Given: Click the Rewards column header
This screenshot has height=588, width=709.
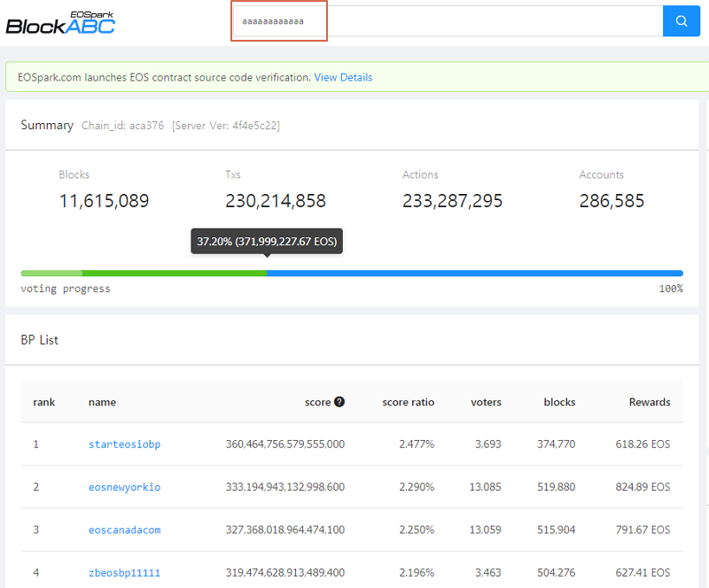Looking at the screenshot, I should pos(649,402).
